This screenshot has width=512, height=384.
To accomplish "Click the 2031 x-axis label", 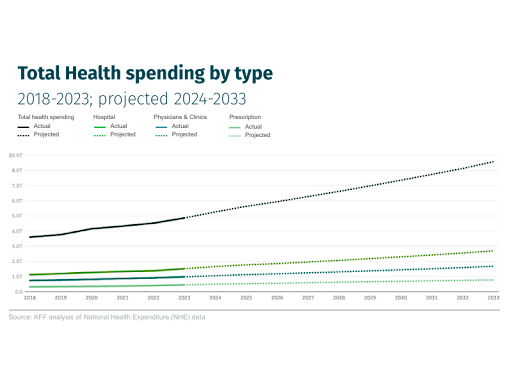I will click(x=432, y=298).
